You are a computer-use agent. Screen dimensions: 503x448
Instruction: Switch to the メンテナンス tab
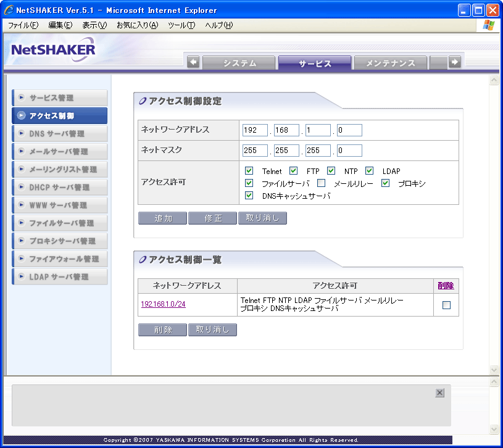click(391, 63)
